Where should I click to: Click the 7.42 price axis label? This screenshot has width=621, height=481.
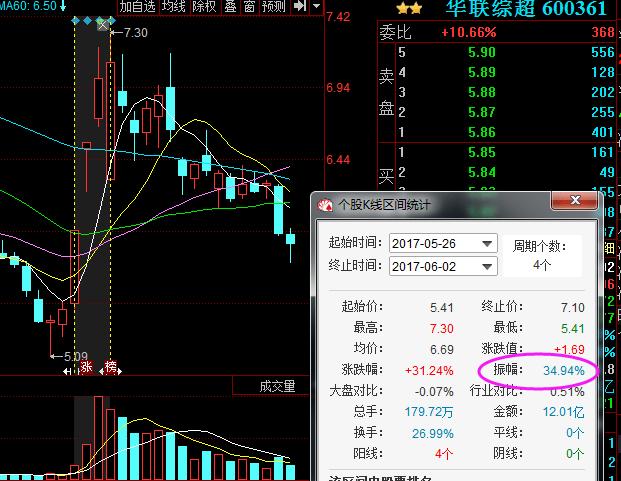339,17
